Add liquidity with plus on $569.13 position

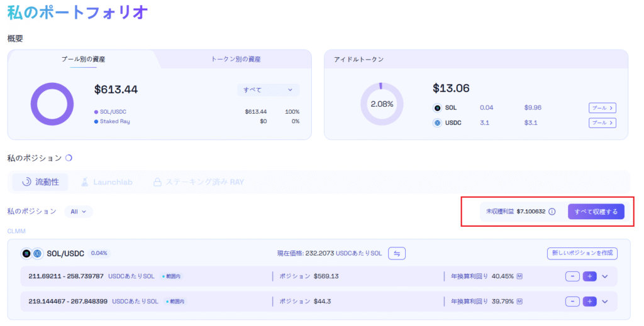pyautogui.click(x=589, y=276)
